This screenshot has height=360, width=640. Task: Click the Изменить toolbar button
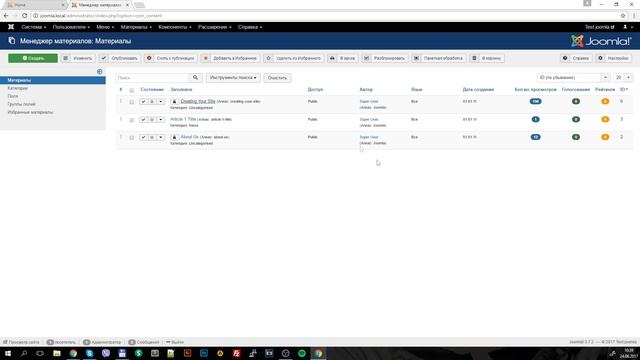click(x=78, y=58)
